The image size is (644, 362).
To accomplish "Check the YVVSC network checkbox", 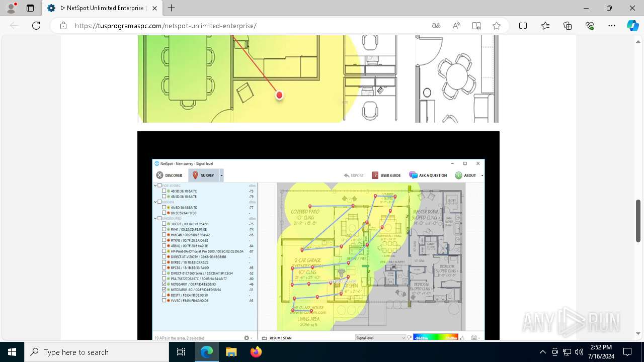I will point(165,300).
